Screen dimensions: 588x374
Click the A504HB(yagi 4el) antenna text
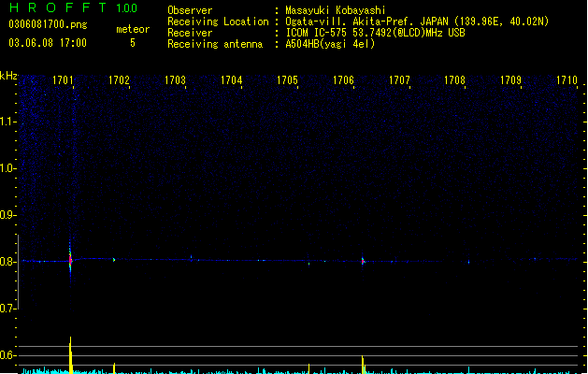pyautogui.click(x=330, y=44)
